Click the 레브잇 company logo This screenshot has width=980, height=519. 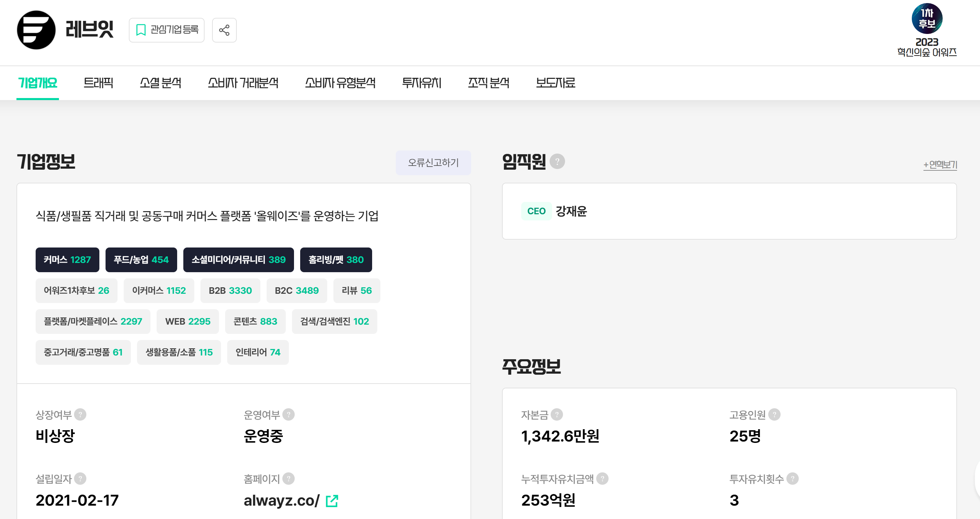pos(36,30)
